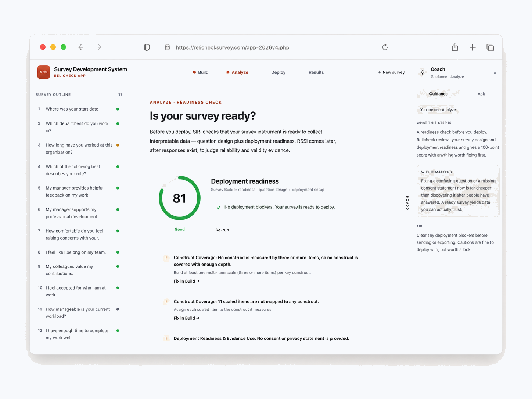The height and width of the screenshot is (399, 532).
Task: Select question 10 I feel accepted at work
Action: tap(79, 291)
